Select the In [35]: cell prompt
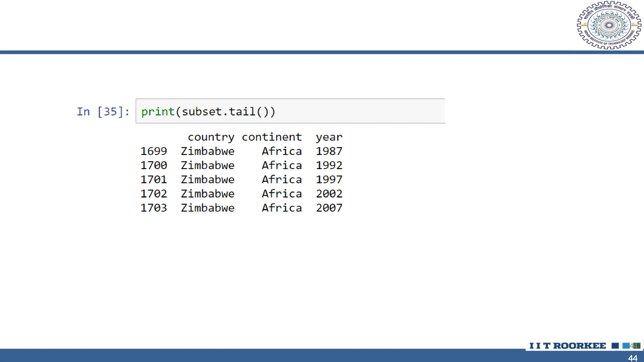 (x=103, y=112)
